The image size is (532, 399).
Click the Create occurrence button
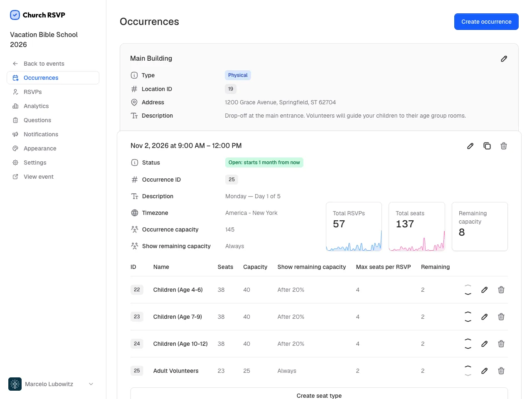pos(486,22)
